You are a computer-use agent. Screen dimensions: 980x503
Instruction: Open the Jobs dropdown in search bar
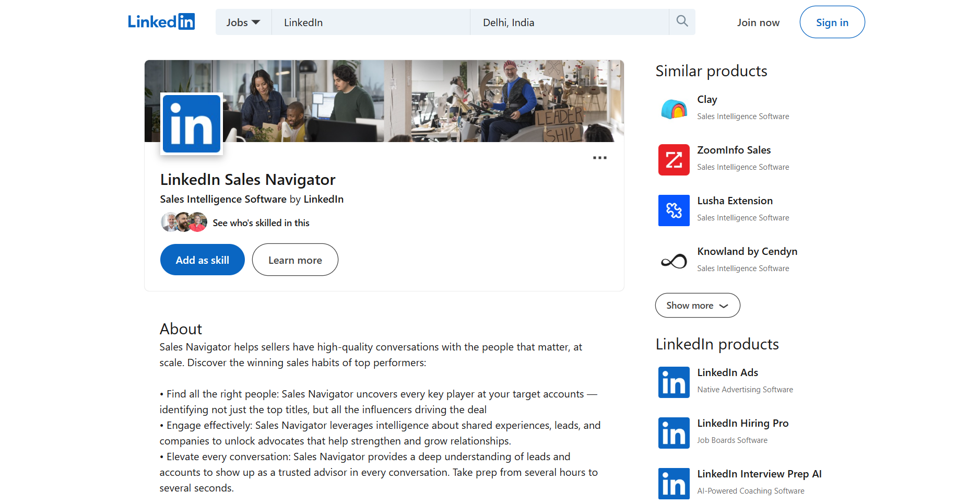(243, 22)
